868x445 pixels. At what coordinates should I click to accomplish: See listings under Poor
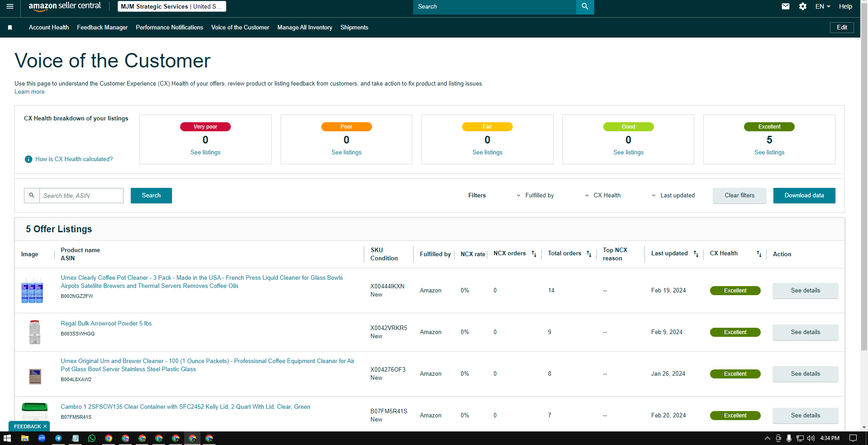pos(346,153)
